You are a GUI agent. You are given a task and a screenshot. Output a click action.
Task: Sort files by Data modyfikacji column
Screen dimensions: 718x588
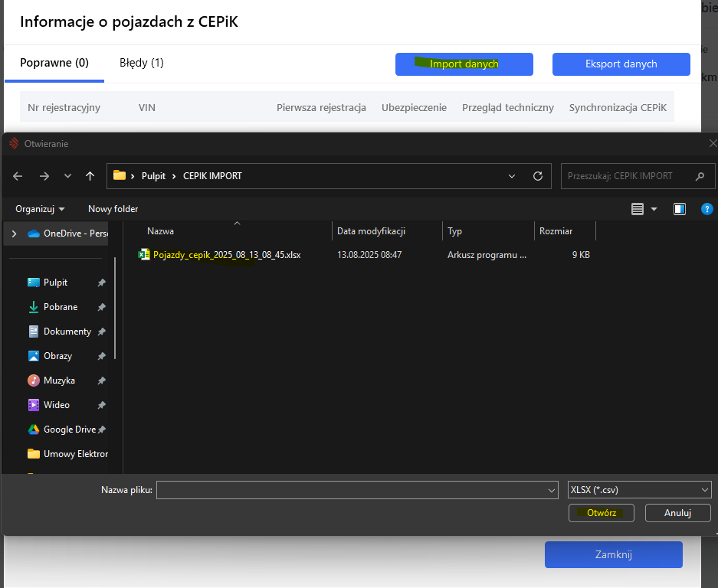point(371,231)
